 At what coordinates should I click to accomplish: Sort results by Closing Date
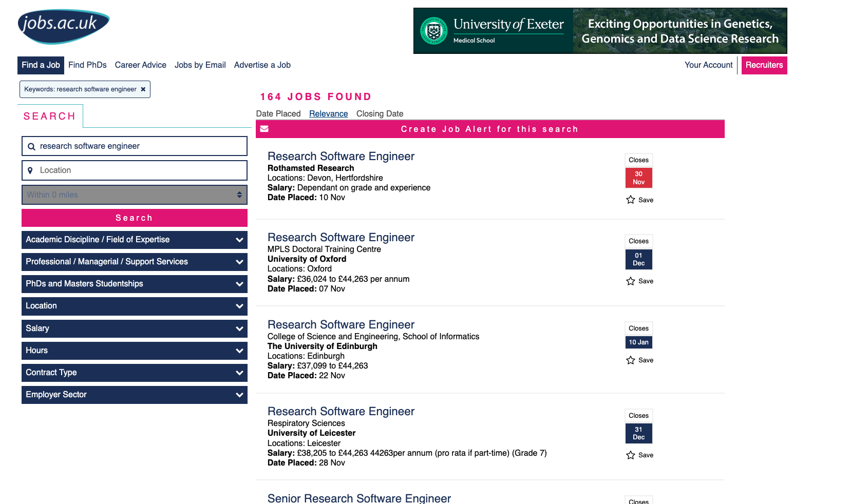click(x=380, y=114)
